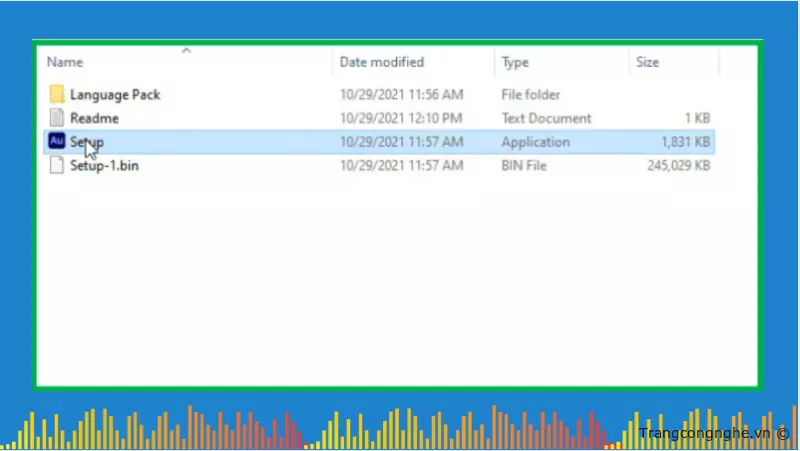Click the File folder type entry
The width and height of the screenshot is (800, 451).
tap(531, 94)
